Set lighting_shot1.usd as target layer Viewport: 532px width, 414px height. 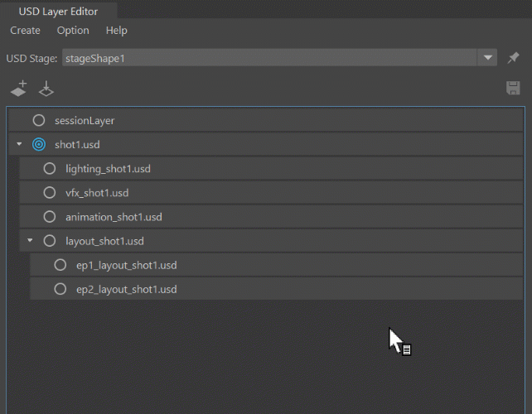(50, 169)
